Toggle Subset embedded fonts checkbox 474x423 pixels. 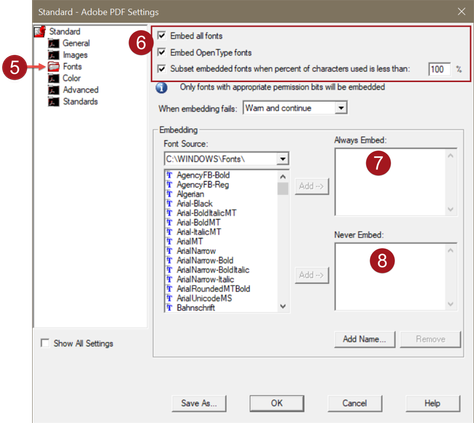click(x=162, y=69)
